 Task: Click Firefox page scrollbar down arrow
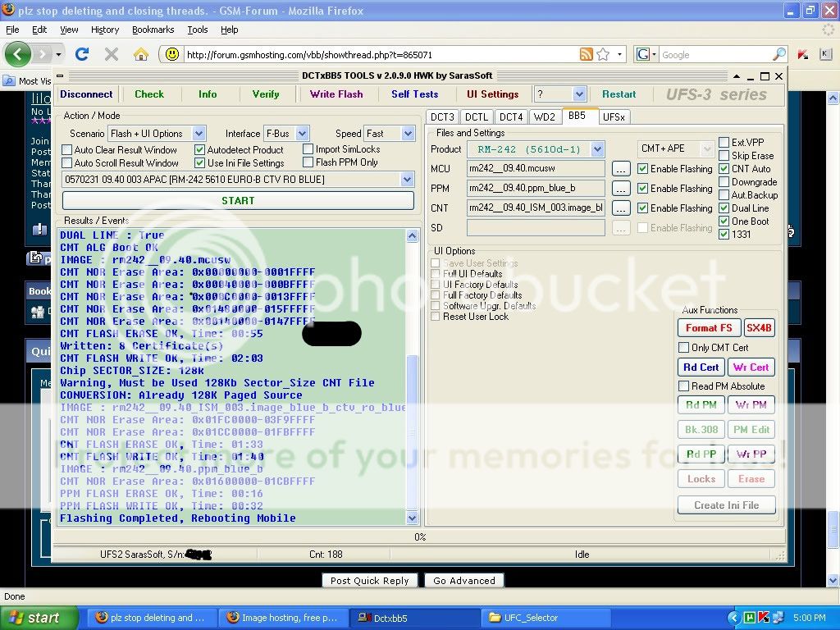click(833, 580)
